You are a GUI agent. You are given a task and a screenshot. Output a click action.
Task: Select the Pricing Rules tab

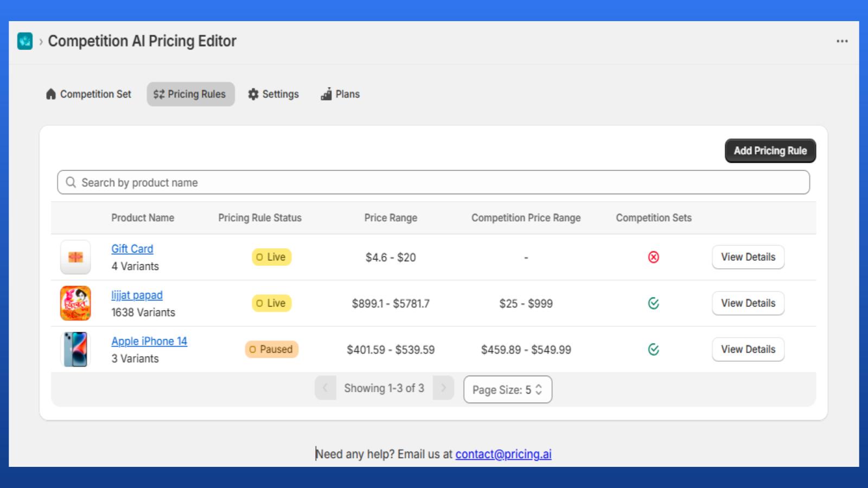click(190, 94)
